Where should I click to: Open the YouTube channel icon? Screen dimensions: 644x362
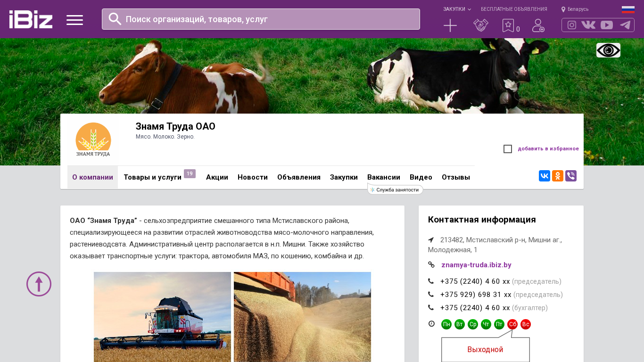point(607,25)
